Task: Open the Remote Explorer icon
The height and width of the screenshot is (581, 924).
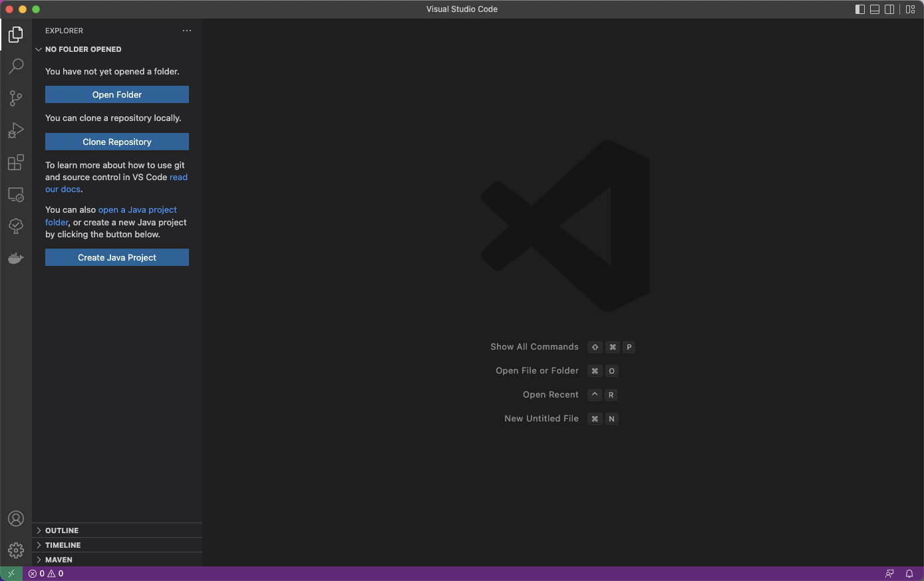Action: [x=16, y=194]
